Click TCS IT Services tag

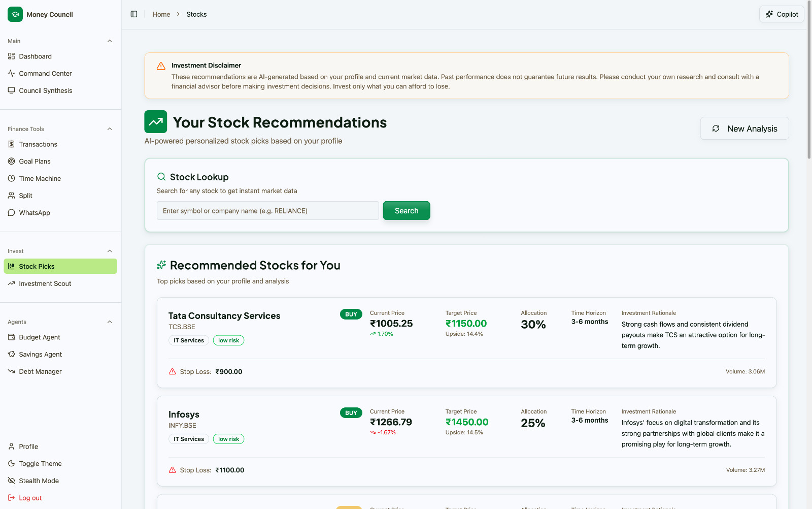(x=189, y=340)
